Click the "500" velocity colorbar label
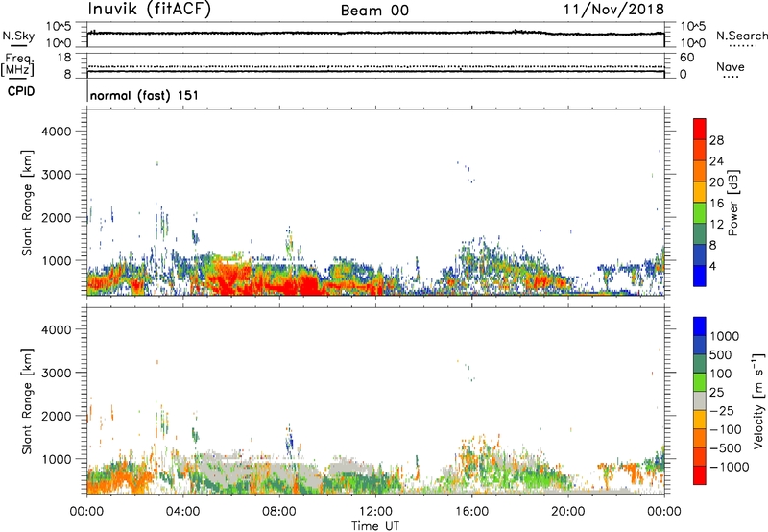 pos(721,355)
